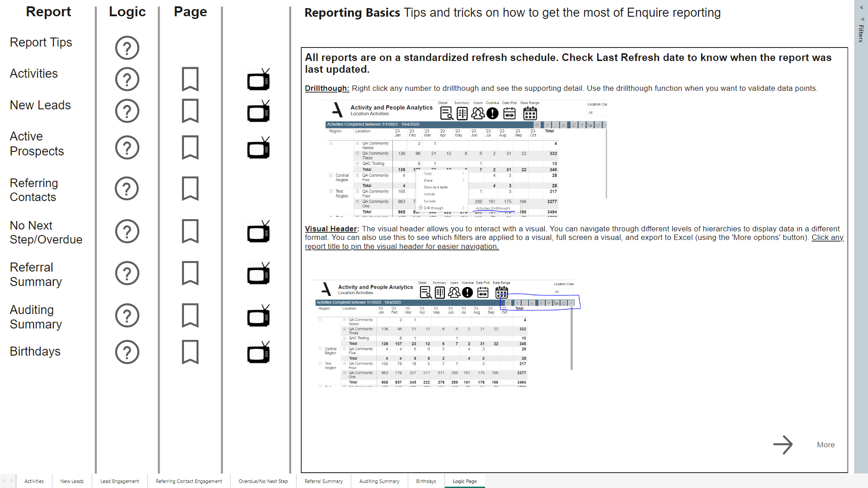Switch to the Lead Engagement tab
This screenshot has height=488, width=868.
pyautogui.click(x=119, y=481)
